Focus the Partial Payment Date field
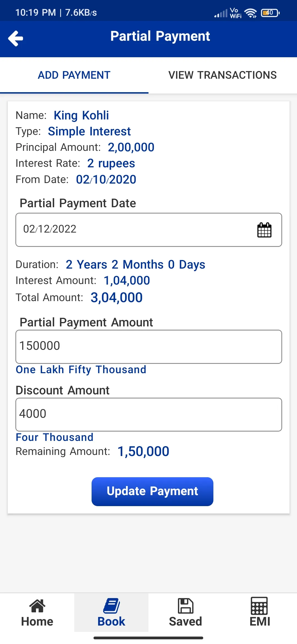The width and height of the screenshot is (297, 644). [x=149, y=230]
